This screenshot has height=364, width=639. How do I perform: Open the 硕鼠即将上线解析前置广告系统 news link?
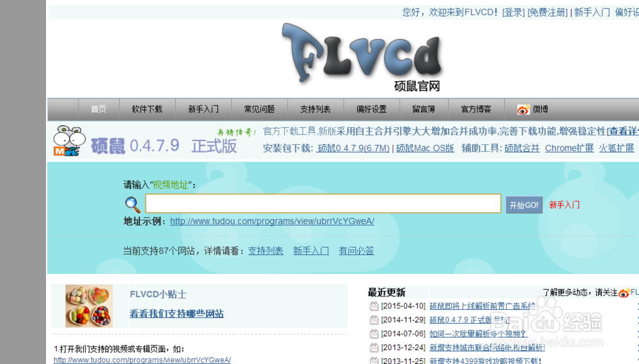[482, 306]
